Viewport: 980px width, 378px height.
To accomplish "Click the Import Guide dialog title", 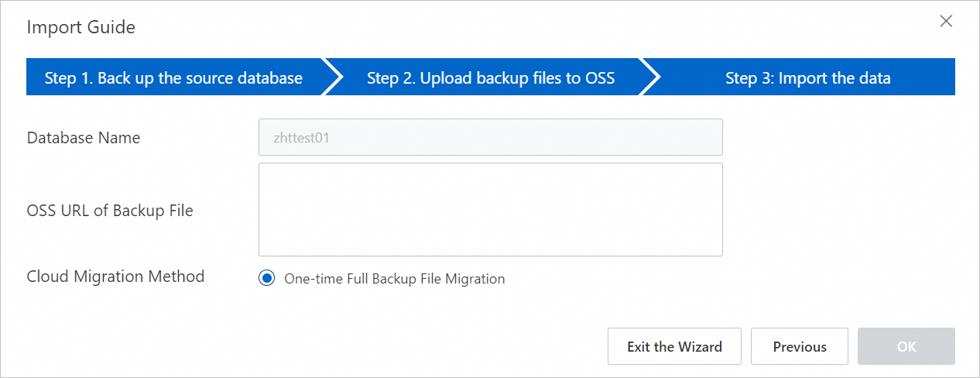I will point(81,28).
